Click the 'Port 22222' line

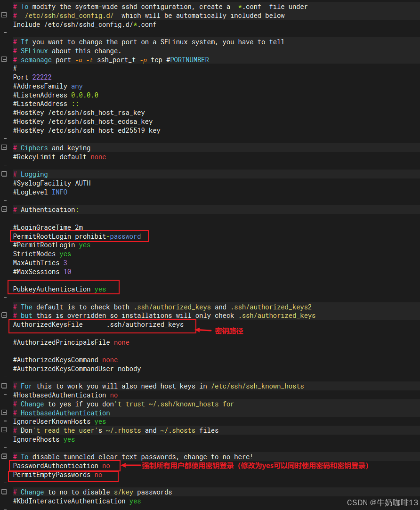32,77
